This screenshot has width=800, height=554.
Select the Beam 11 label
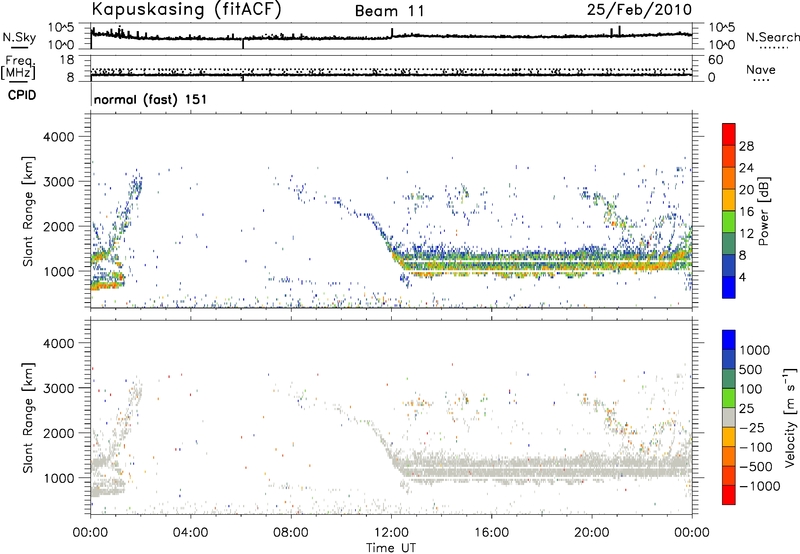(x=390, y=11)
